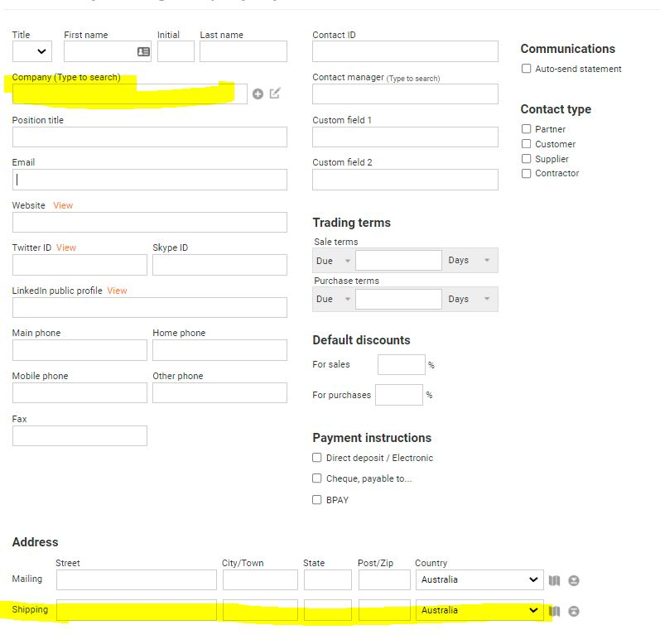Image resolution: width=660 pixels, height=644 pixels.
Task: Open the Title dropdown
Action: [x=32, y=51]
